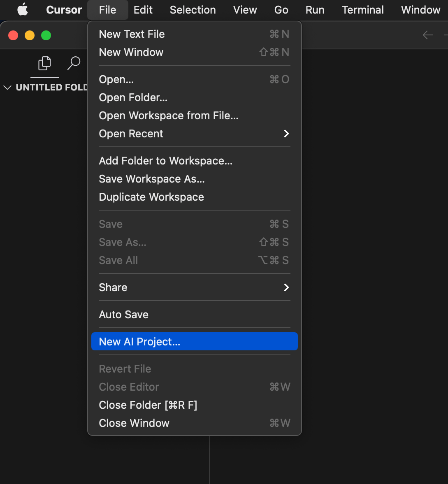The height and width of the screenshot is (484, 448).
Task: Open the Explorer files icon in sidebar
Action: tap(44, 64)
